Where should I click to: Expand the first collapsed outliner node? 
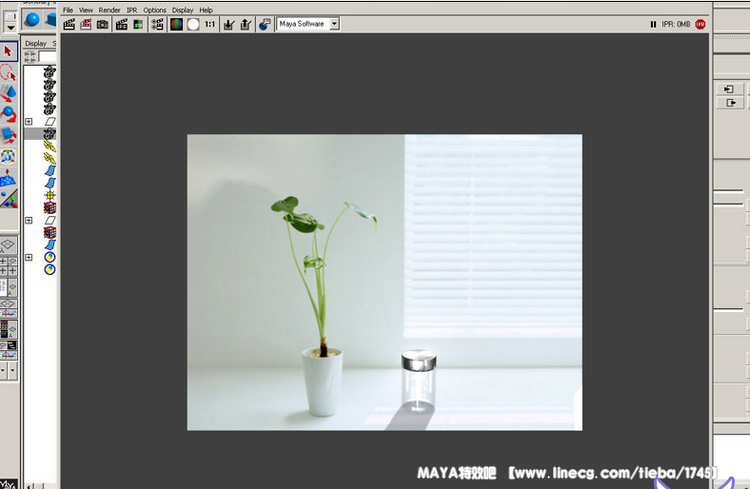click(29, 121)
